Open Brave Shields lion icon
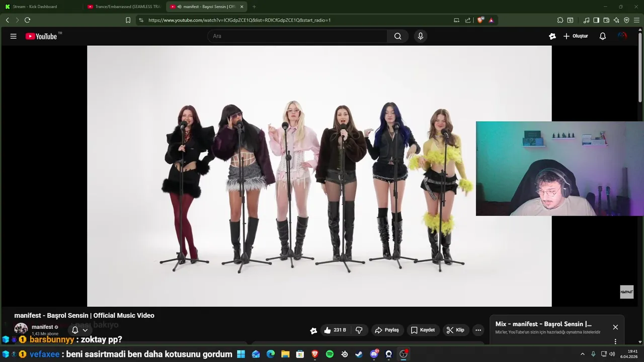The image size is (644, 362). (x=480, y=20)
